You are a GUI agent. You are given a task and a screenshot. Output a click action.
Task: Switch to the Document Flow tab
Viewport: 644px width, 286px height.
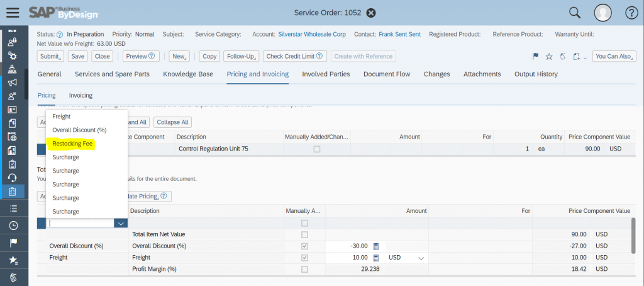(387, 74)
